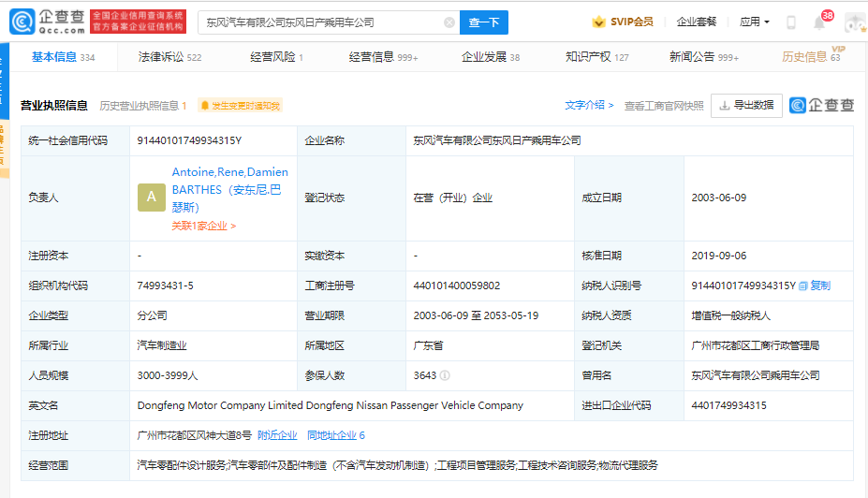Select 广东省 region value
The image size is (868, 498).
coord(428,345)
